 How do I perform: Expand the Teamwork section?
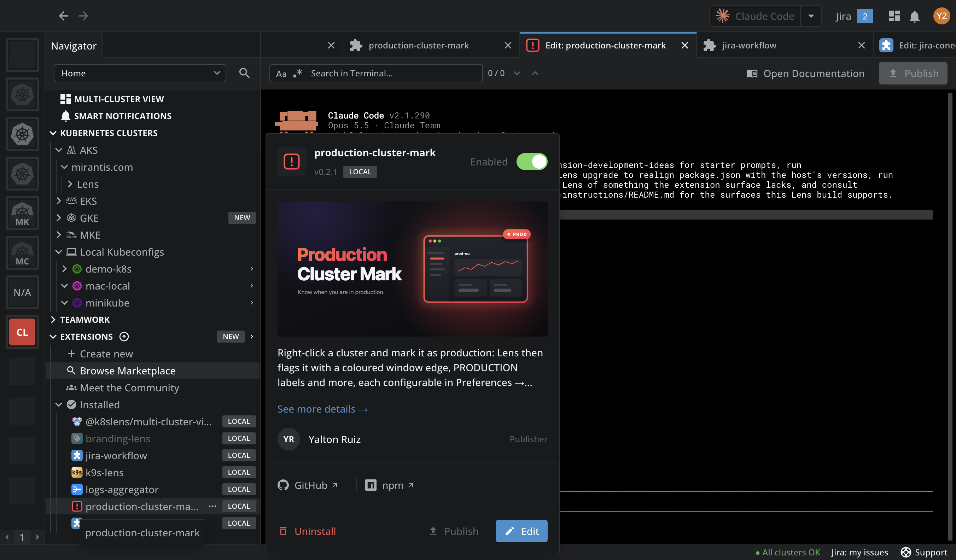click(53, 320)
